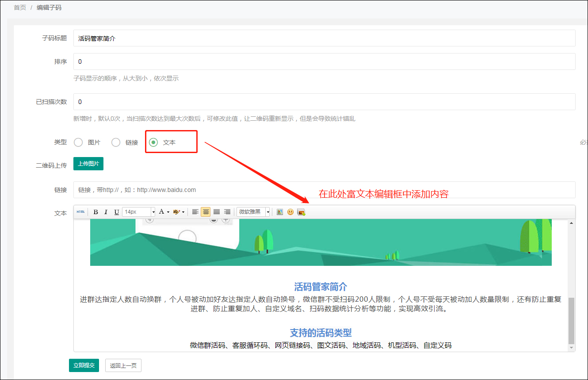Submit the form via 立即提交 button
Image resolution: width=588 pixels, height=380 pixels.
[84, 365]
